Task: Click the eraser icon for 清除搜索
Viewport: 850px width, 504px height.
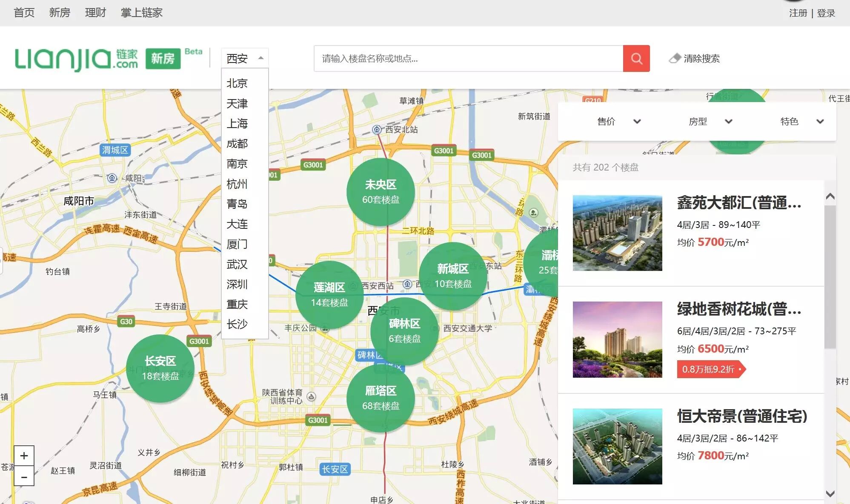Action: point(675,58)
